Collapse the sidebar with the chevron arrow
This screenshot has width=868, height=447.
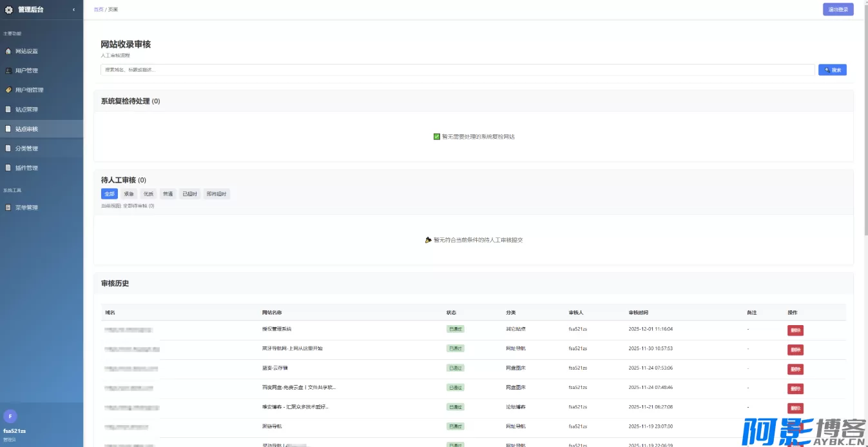(73, 10)
